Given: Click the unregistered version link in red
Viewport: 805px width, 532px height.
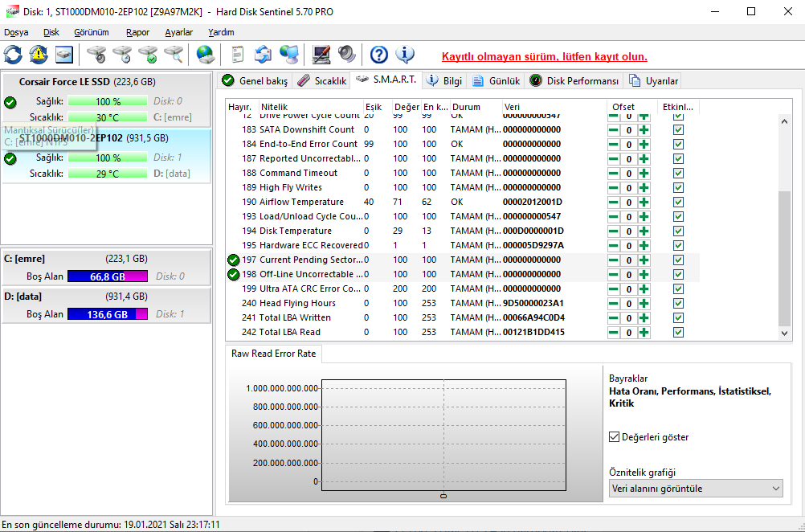Looking at the screenshot, I should (x=544, y=56).
